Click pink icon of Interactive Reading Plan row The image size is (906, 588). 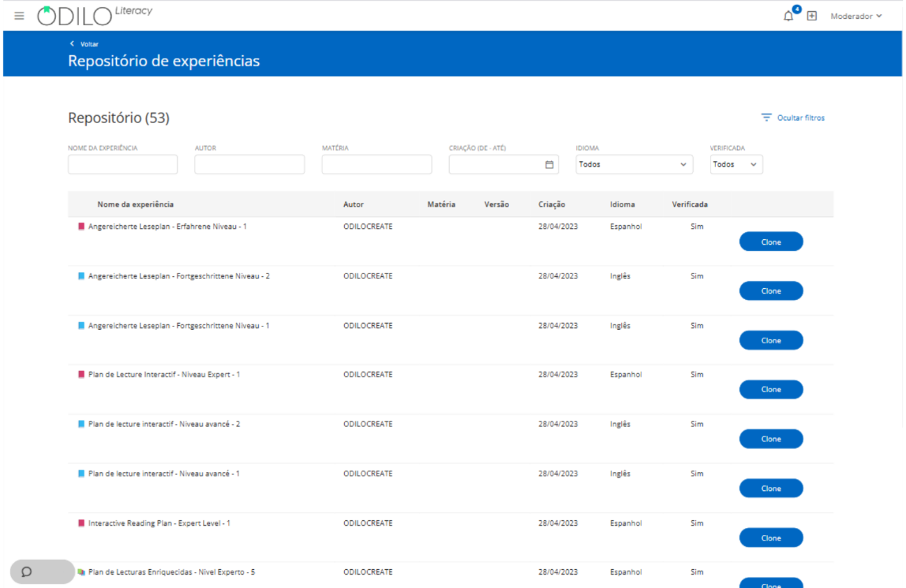81,523
